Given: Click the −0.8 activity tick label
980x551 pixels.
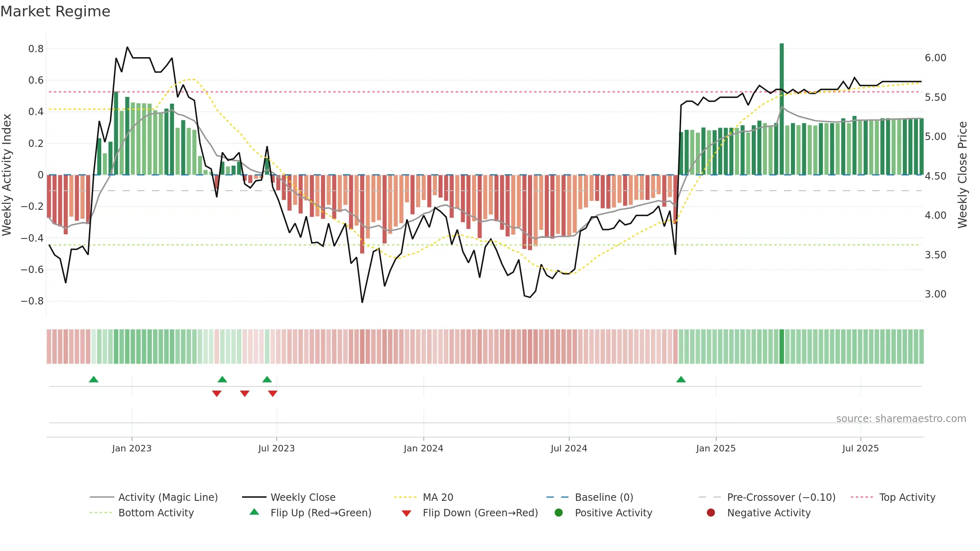Looking at the screenshot, I should (x=32, y=301).
